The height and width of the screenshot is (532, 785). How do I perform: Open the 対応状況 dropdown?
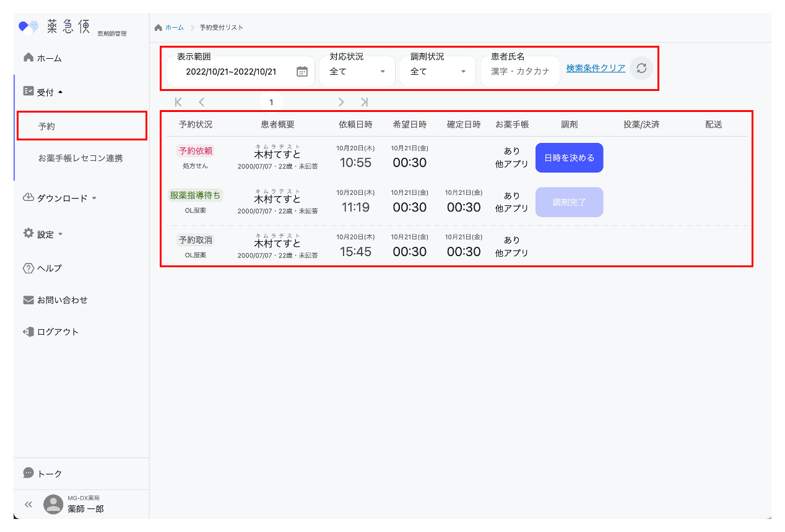click(x=357, y=71)
